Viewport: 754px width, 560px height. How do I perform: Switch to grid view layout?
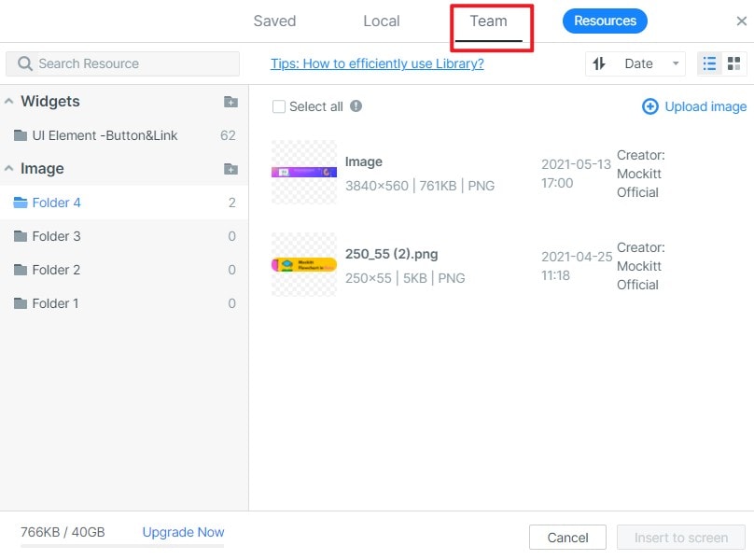pos(733,63)
